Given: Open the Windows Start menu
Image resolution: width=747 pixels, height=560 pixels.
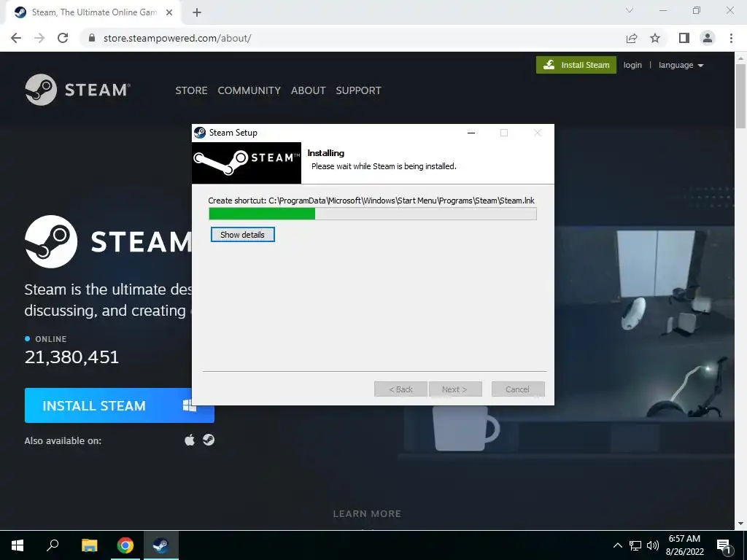Looking at the screenshot, I should [18, 545].
